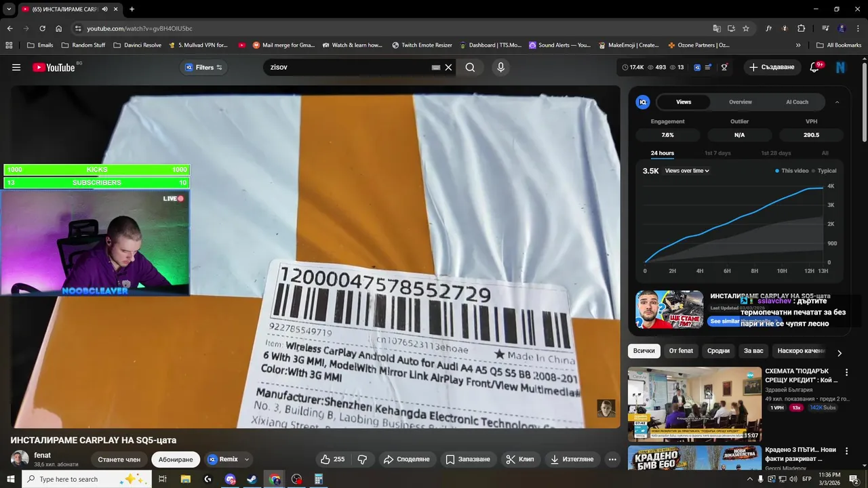Image resolution: width=868 pixels, height=488 pixels.
Task: Click the blue IQ logo in analytics panel
Action: 643,102
